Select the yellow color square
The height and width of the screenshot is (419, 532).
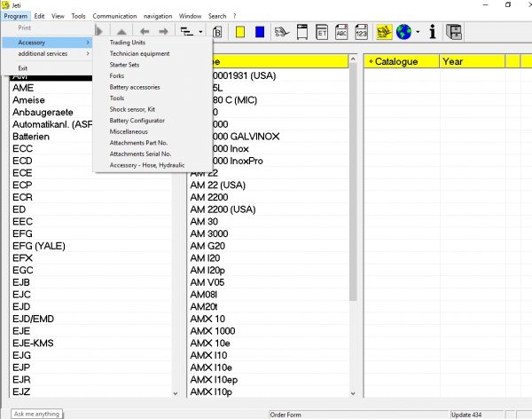240,32
